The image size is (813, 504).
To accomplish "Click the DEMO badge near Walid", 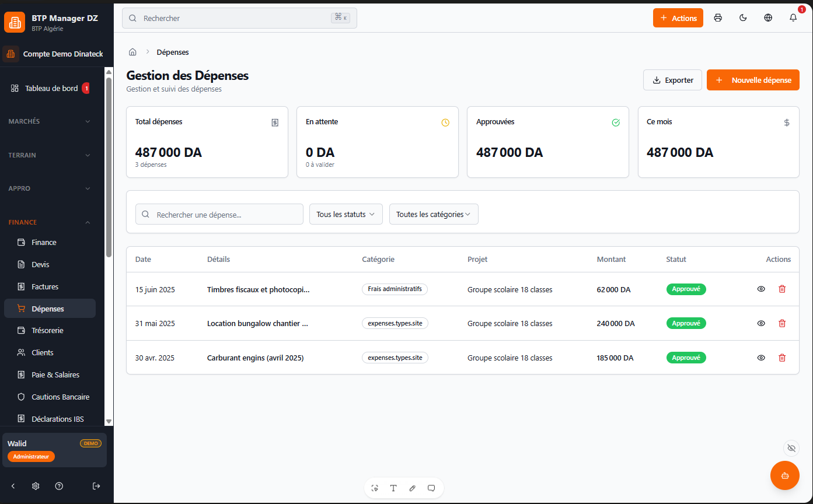I will click(x=90, y=443).
